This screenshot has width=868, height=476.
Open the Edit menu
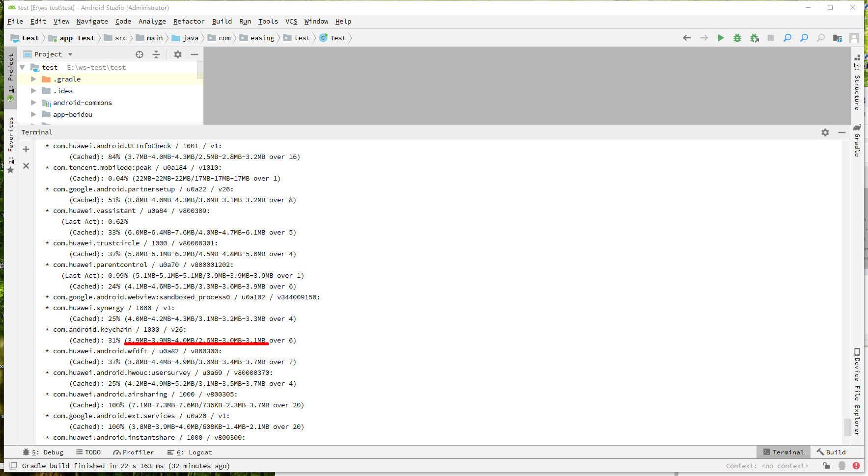tap(38, 22)
